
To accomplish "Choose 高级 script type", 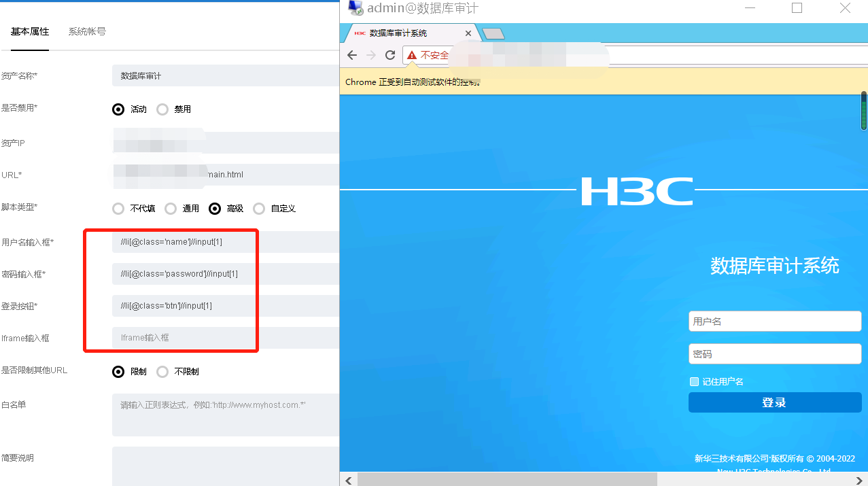I will click(x=215, y=209).
